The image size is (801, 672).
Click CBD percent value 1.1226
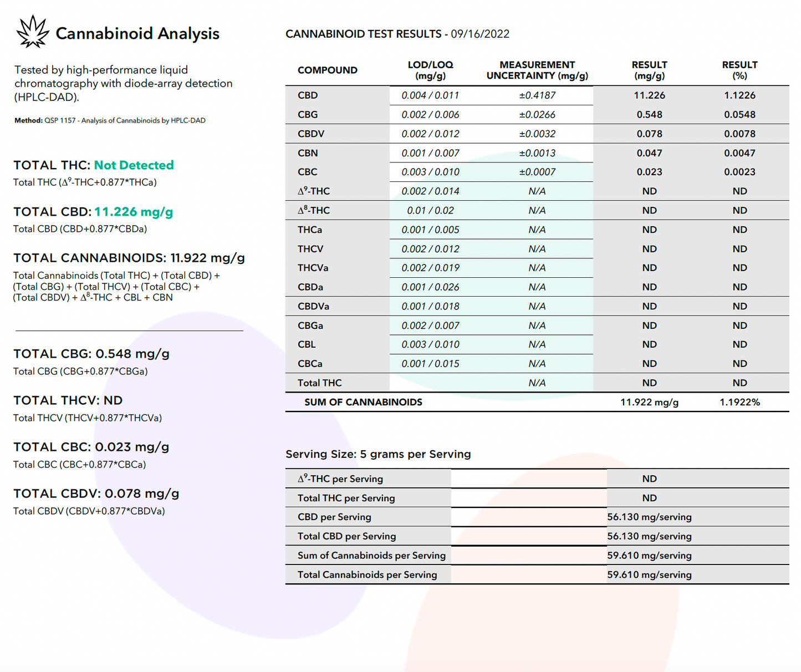click(740, 95)
